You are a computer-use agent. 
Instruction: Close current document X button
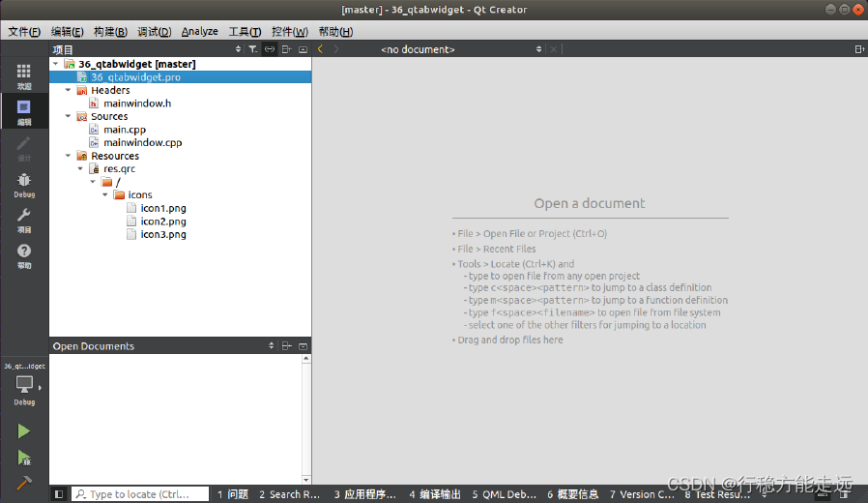point(553,49)
